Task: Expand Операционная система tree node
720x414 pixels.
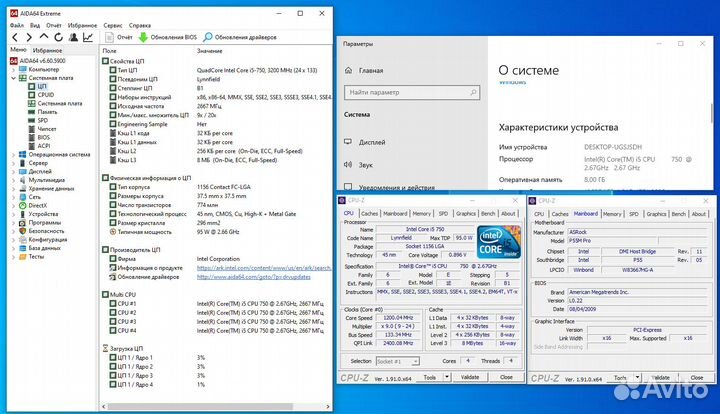Action: (13, 155)
